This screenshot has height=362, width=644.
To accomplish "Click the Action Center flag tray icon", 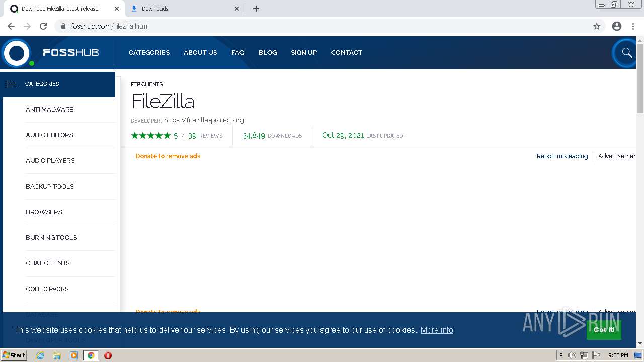I will (x=597, y=355).
